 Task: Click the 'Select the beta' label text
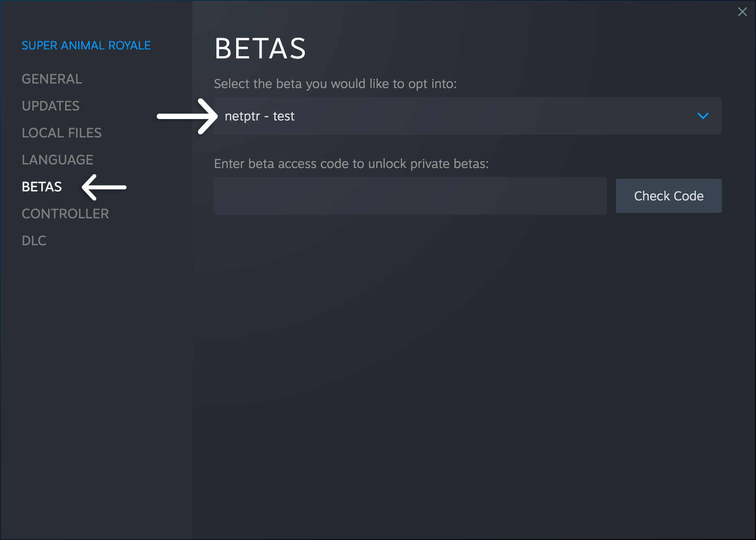pos(335,84)
